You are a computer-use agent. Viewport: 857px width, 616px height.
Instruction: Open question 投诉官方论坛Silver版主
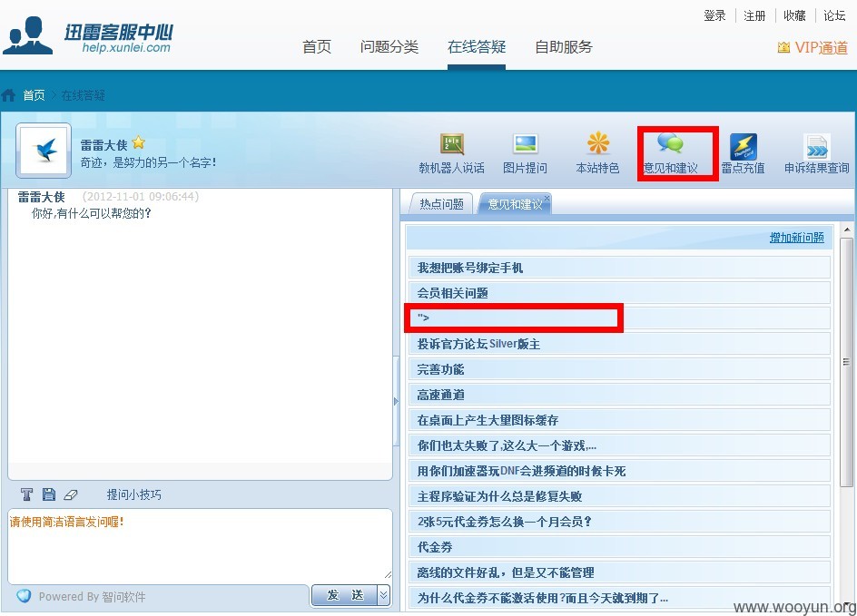click(x=619, y=344)
